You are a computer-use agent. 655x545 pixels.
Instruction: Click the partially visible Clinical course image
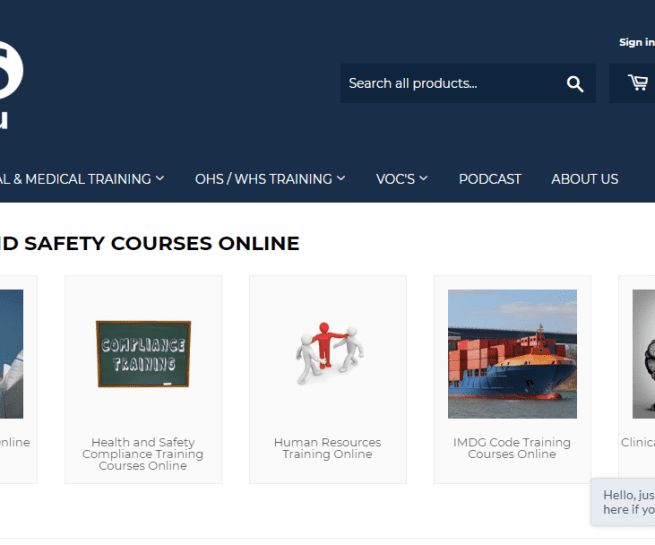point(644,354)
